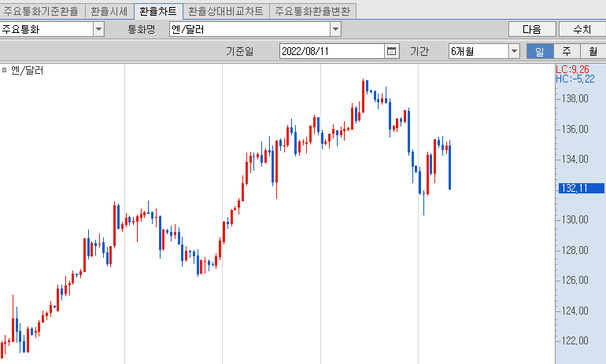The width and height of the screenshot is (606, 364).
Task: Click the 기준일 date input field
Action: coord(332,51)
